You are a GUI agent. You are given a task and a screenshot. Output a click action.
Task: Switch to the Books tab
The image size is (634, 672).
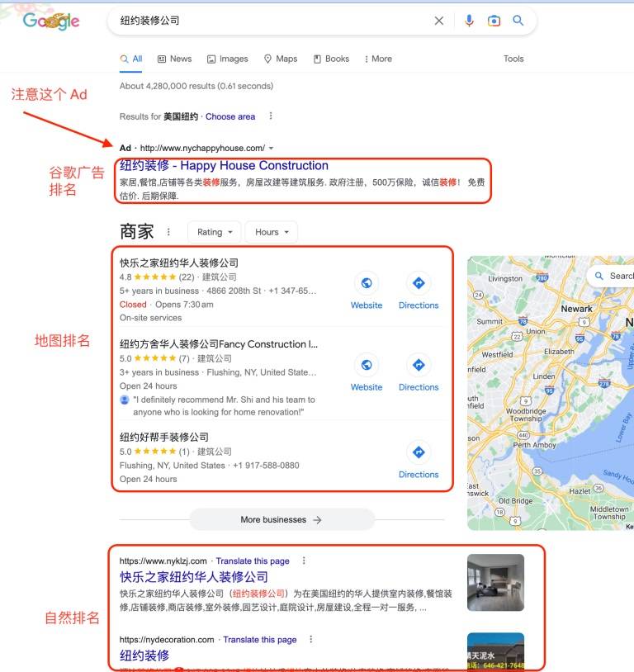(x=331, y=59)
